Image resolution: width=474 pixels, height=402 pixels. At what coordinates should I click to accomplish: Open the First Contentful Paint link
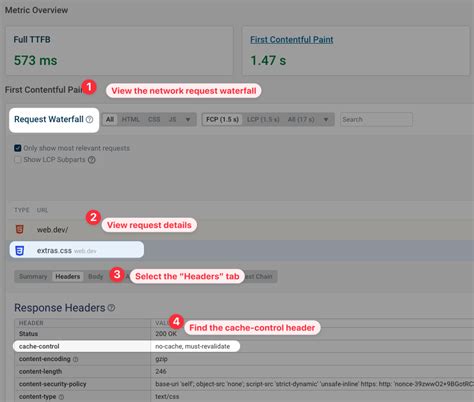pyautogui.click(x=292, y=40)
